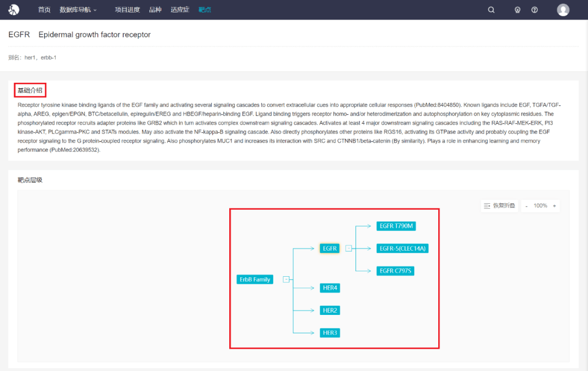Go to the 首页 home menu
Image resolution: width=588 pixels, height=371 pixels.
[x=44, y=10]
